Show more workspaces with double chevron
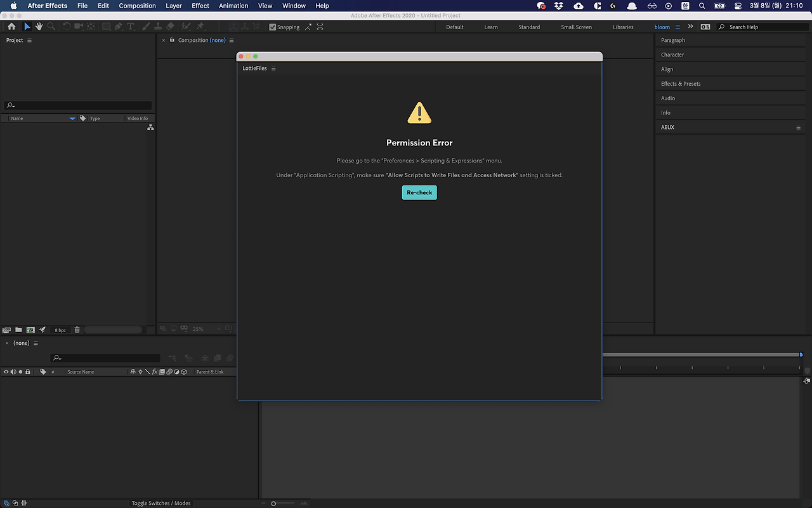 click(690, 27)
